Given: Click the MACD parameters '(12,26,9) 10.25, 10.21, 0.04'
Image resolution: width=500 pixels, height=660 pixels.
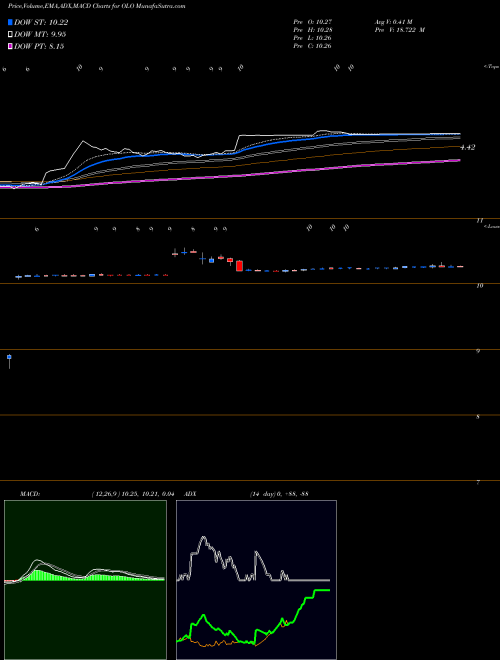Looking at the screenshot, I should 133,494.
